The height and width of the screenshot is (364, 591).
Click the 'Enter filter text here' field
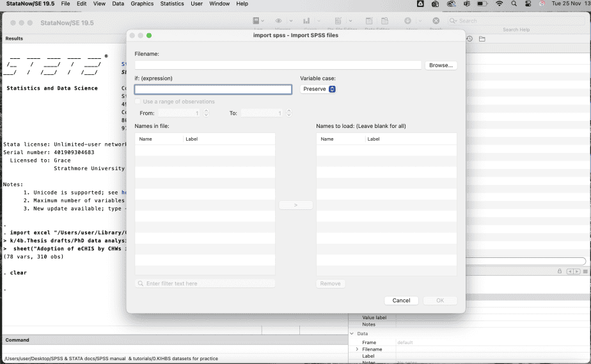click(x=205, y=283)
